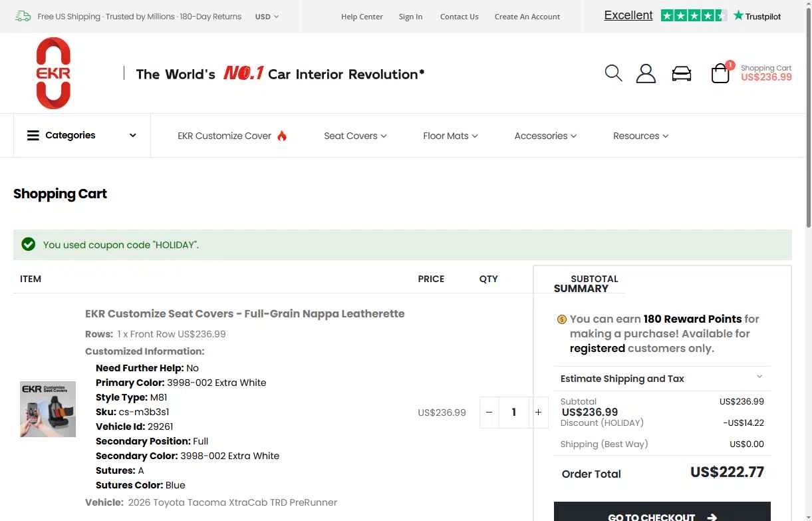This screenshot has height=521, width=812.
Task: Click the reward points coin icon
Action: point(561,319)
